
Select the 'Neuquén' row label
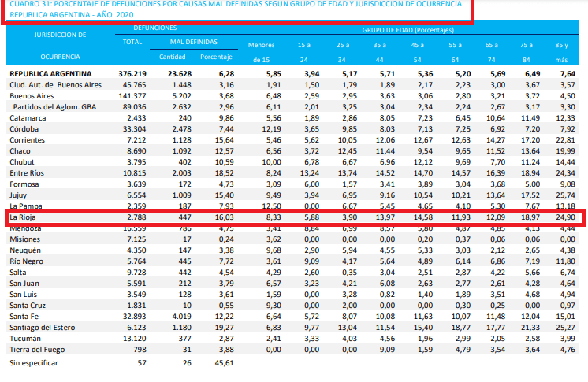(x=24, y=250)
